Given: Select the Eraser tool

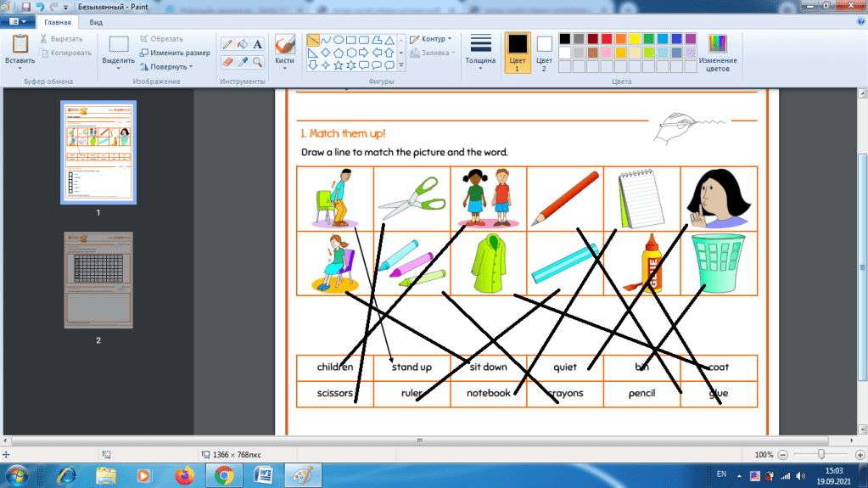Looking at the screenshot, I should pyautogui.click(x=227, y=62).
